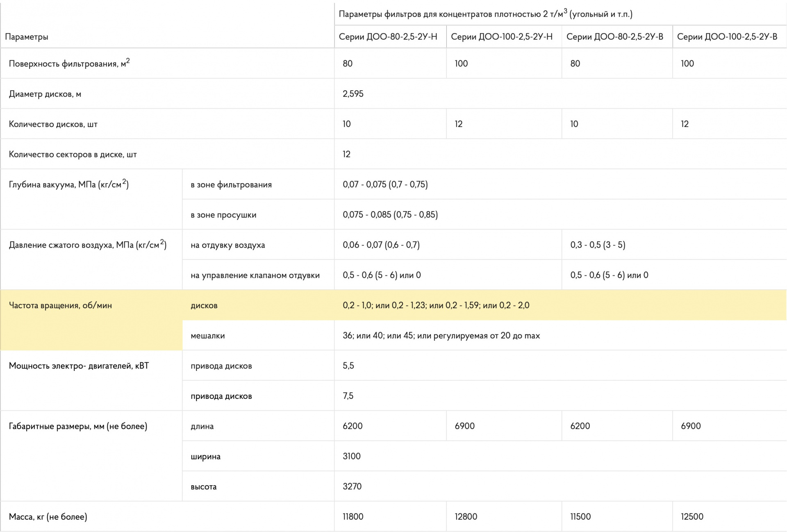The width and height of the screenshot is (787, 532).
Task: Click the Масса value 12500
Action: pyautogui.click(x=692, y=517)
